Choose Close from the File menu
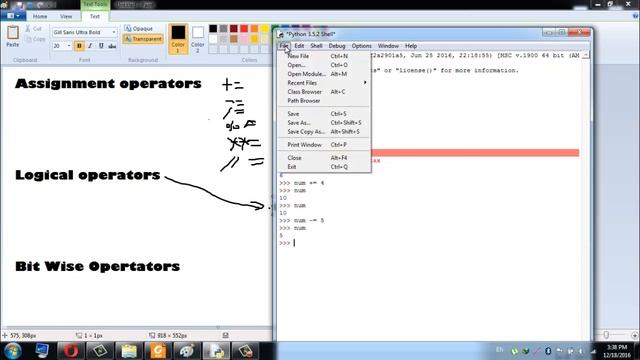640x360 pixels. [324, 158]
